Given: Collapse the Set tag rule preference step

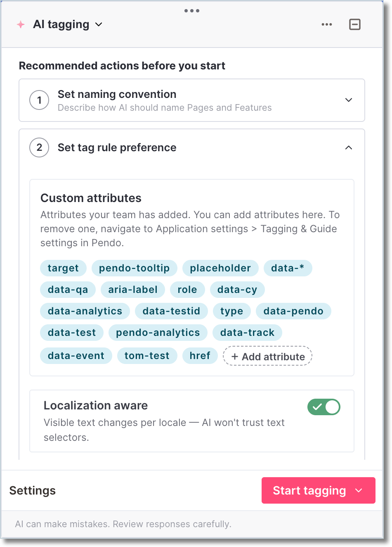Looking at the screenshot, I should (x=349, y=147).
